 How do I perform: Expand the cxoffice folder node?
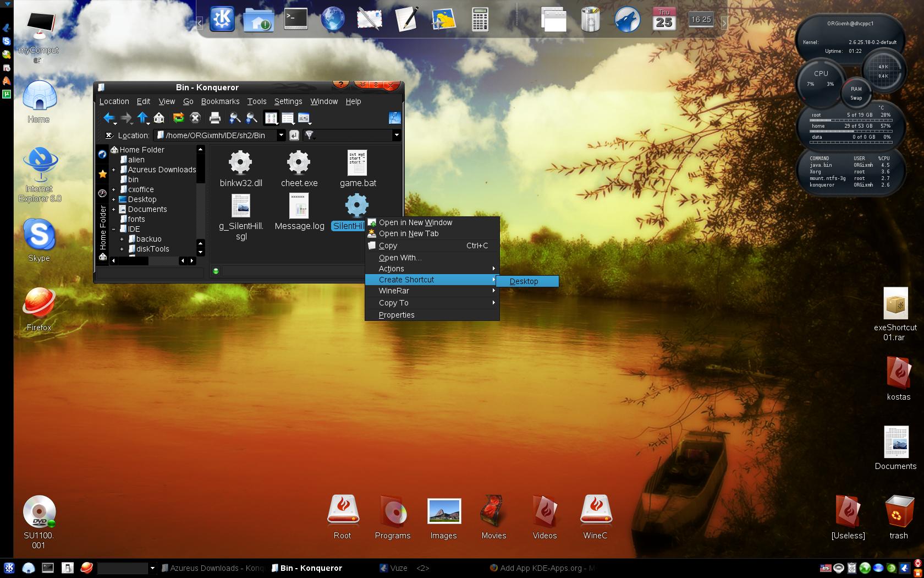(114, 189)
